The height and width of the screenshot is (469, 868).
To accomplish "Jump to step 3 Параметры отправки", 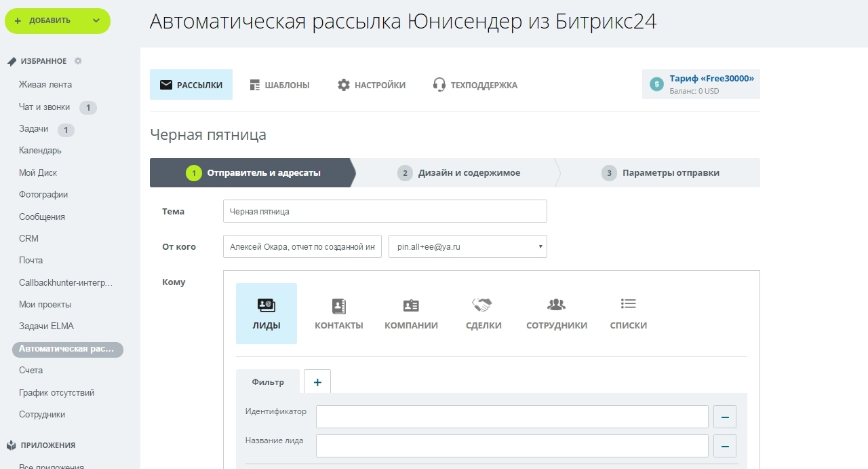I will tap(661, 173).
